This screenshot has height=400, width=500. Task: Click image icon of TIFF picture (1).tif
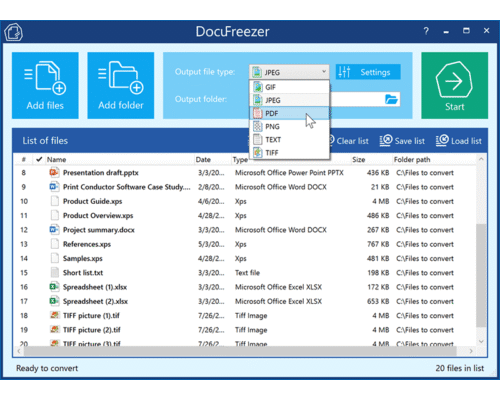[x=54, y=315]
